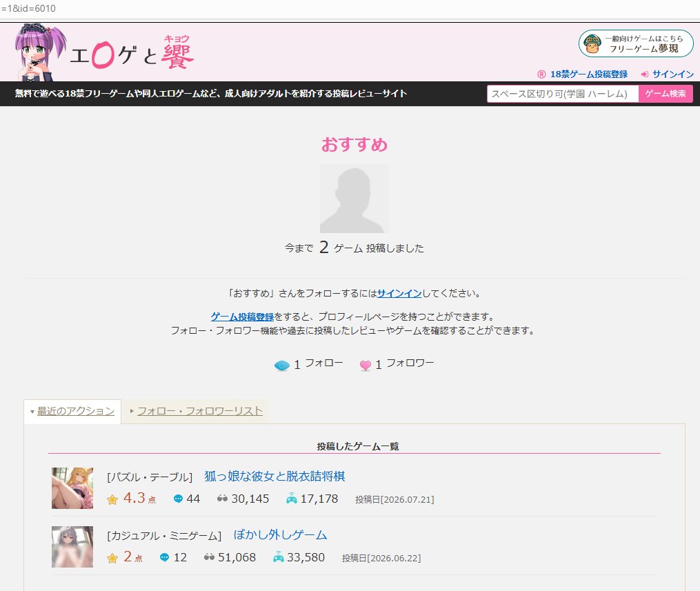700x591 pixels.
Task: Click the エロゲと饗 site logo
Action: (x=132, y=53)
